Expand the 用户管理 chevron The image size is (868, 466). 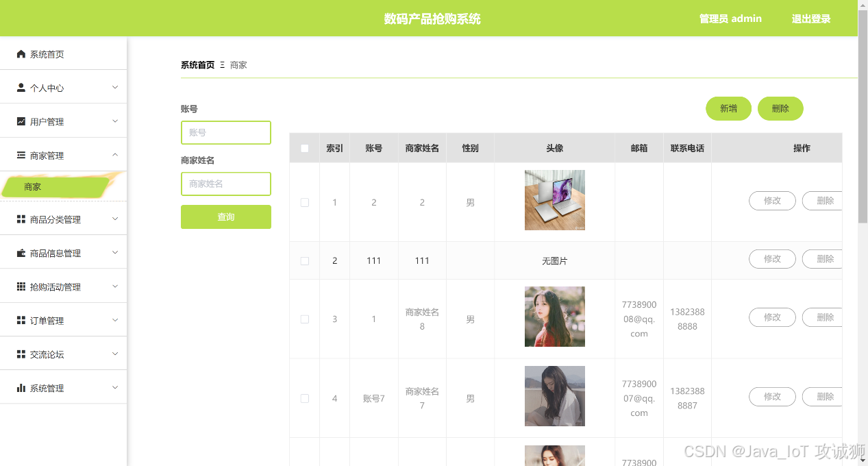tap(115, 121)
